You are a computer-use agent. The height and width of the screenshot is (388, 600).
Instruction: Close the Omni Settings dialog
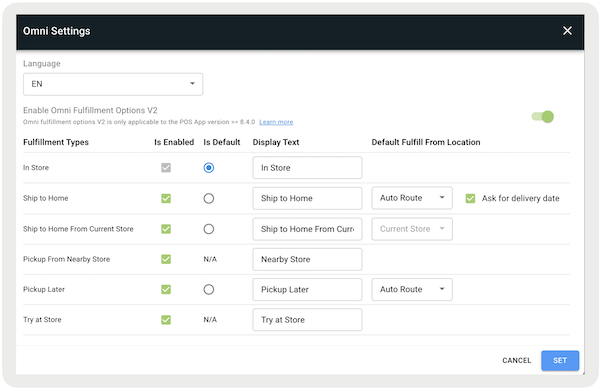(567, 31)
